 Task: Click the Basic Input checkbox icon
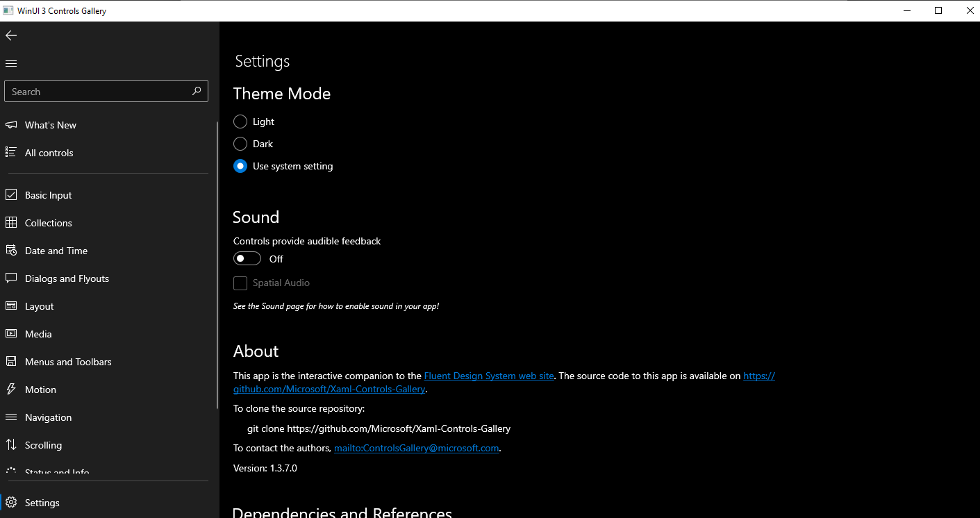(x=10, y=194)
